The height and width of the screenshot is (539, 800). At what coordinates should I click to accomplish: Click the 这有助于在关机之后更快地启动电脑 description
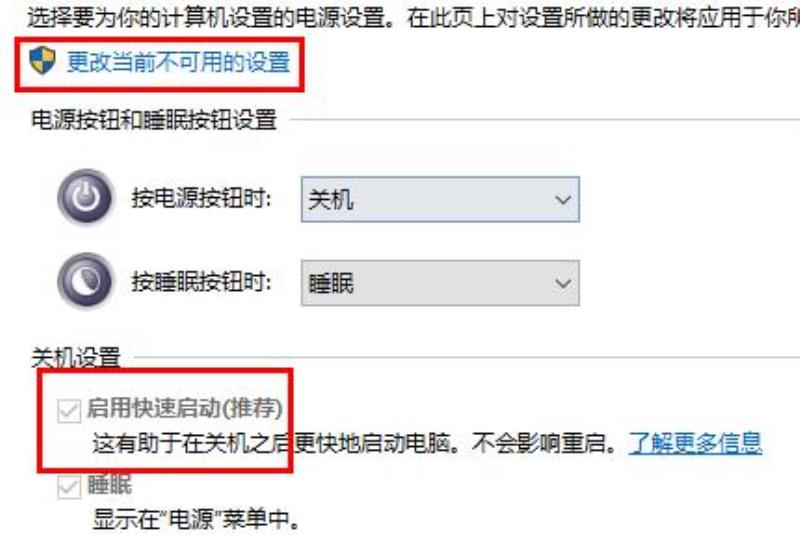272,443
